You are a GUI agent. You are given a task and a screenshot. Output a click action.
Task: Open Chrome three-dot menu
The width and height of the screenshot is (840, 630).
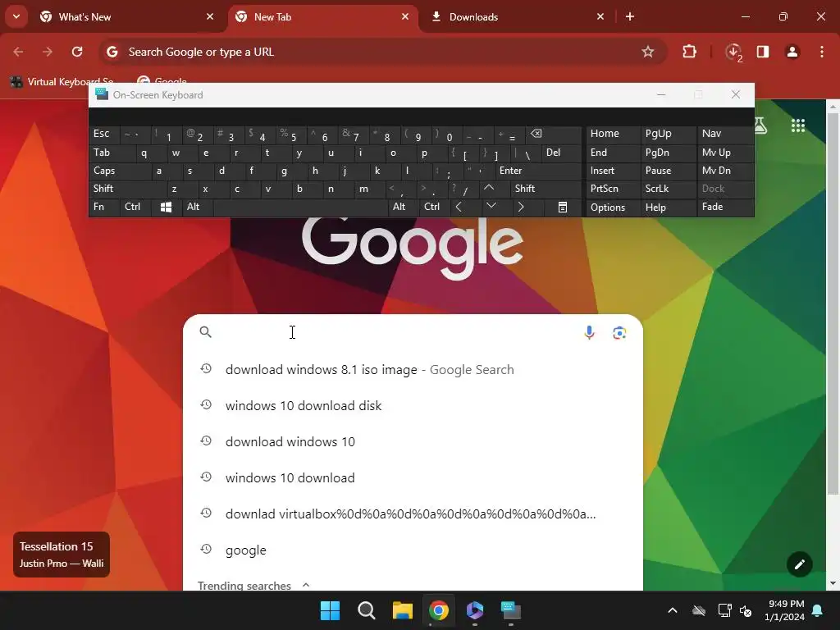(x=822, y=52)
